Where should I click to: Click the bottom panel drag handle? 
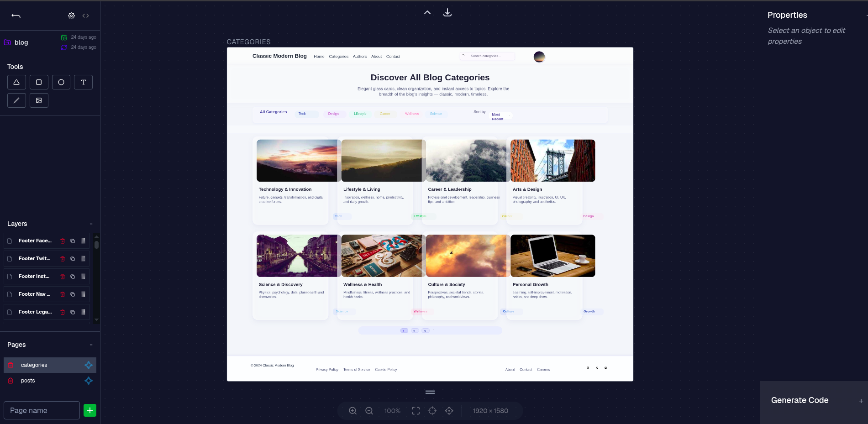(430, 392)
